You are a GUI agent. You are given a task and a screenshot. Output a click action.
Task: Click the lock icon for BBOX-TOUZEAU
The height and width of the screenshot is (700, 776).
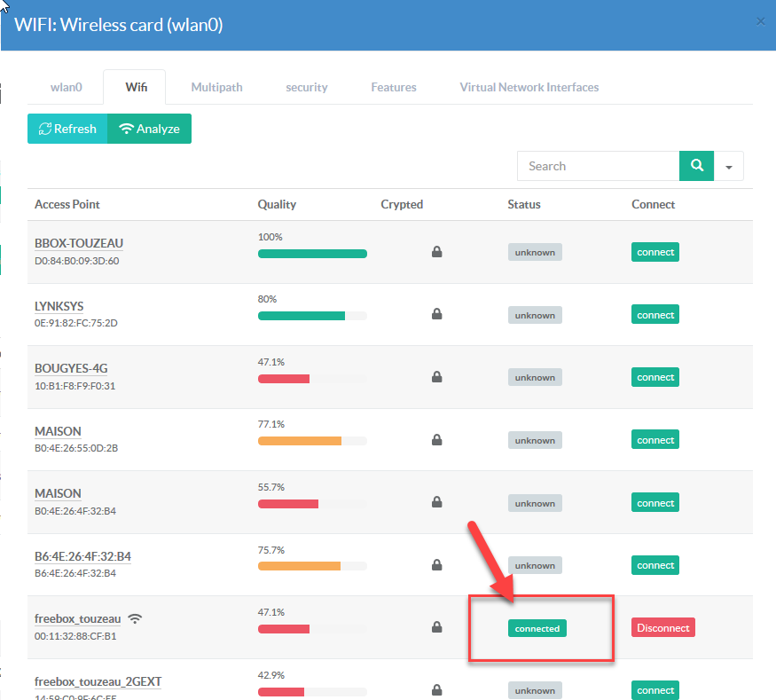(436, 253)
